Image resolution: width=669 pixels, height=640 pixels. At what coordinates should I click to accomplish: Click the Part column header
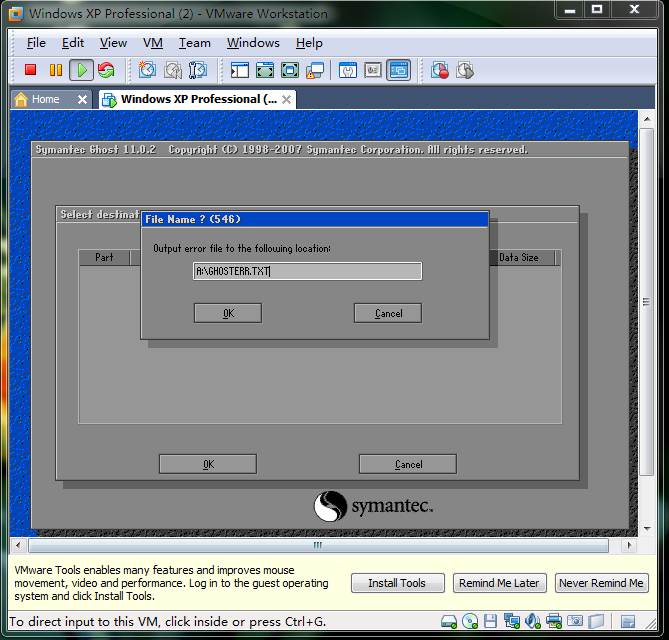click(104, 258)
